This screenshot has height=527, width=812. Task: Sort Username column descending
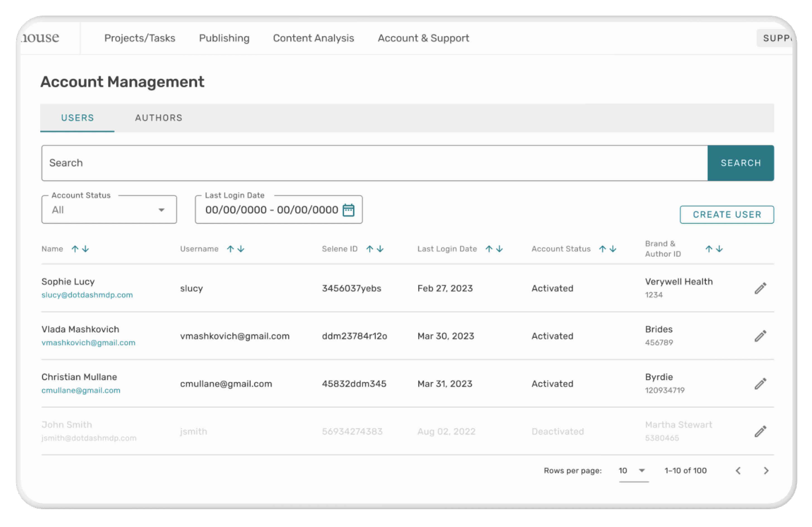(241, 249)
